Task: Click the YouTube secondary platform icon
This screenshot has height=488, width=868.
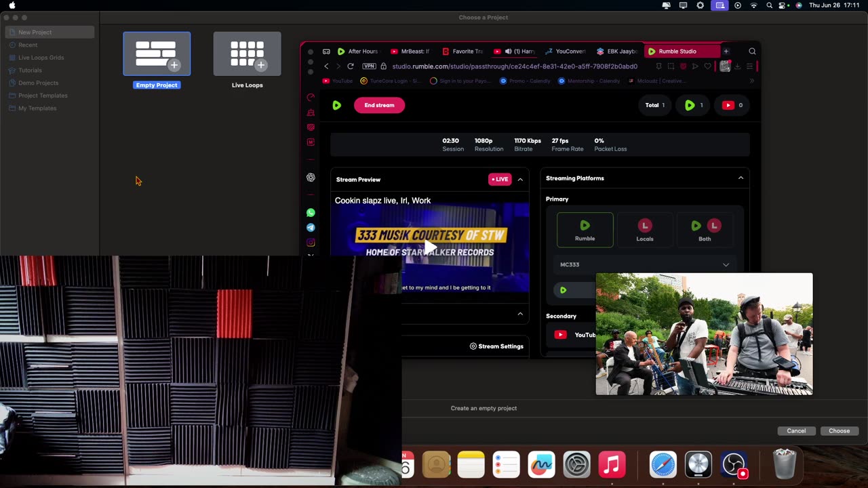Action: click(560, 334)
